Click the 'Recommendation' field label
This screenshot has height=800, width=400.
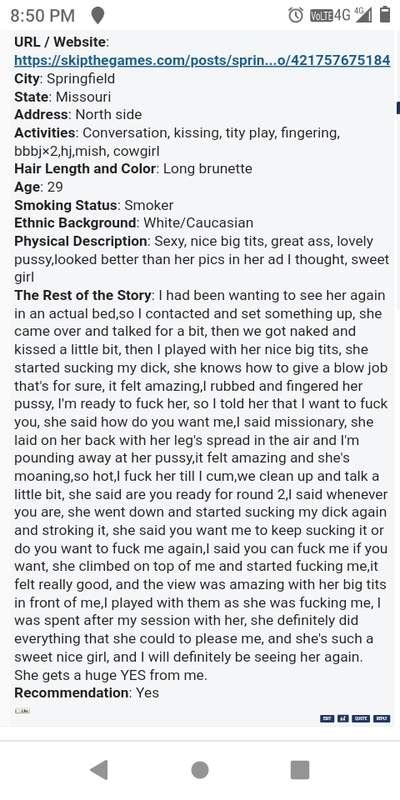[71, 693]
